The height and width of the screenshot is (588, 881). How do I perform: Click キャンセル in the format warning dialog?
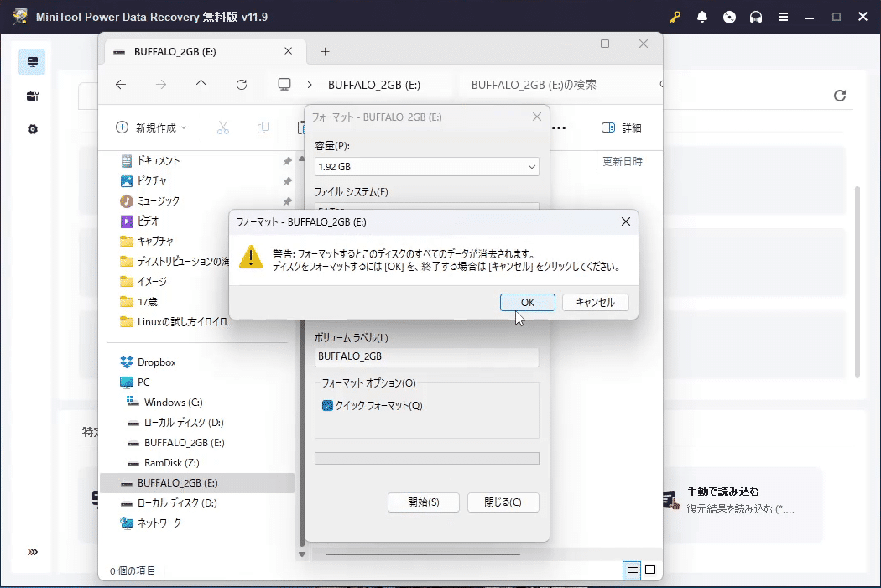(595, 302)
